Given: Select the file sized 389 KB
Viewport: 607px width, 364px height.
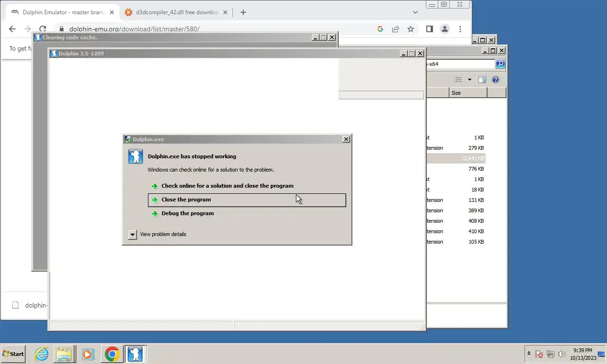Looking at the screenshot, I should tap(456, 210).
